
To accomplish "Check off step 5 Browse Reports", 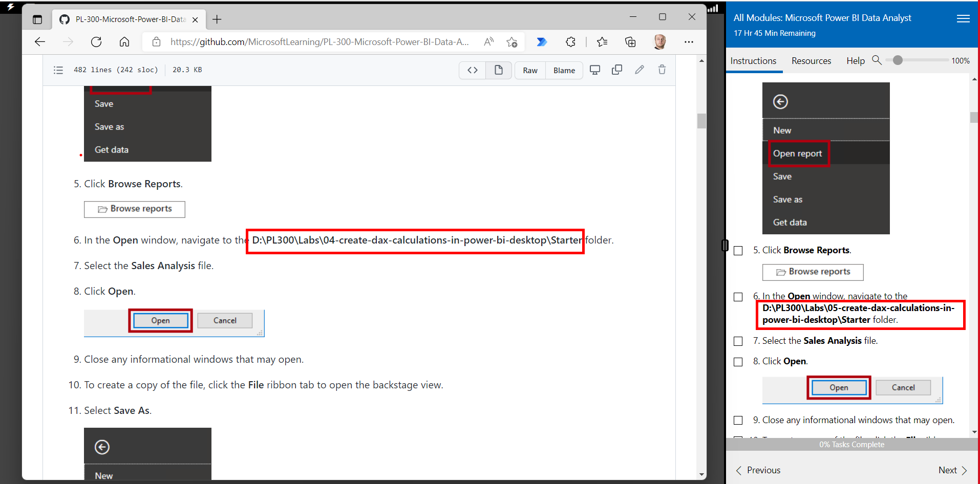I will (738, 251).
